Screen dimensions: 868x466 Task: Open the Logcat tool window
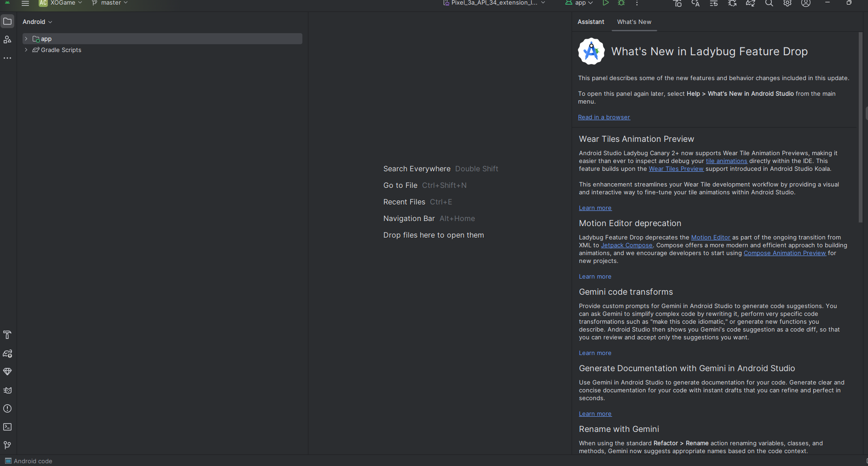click(7, 390)
